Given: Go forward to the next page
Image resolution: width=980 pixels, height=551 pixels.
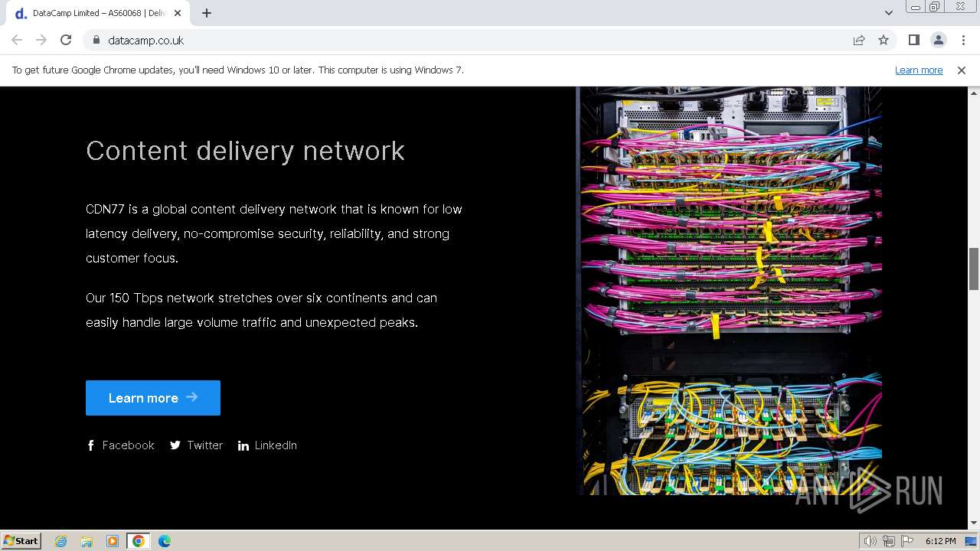Looking at the screenshot, I should coord(41,40).
